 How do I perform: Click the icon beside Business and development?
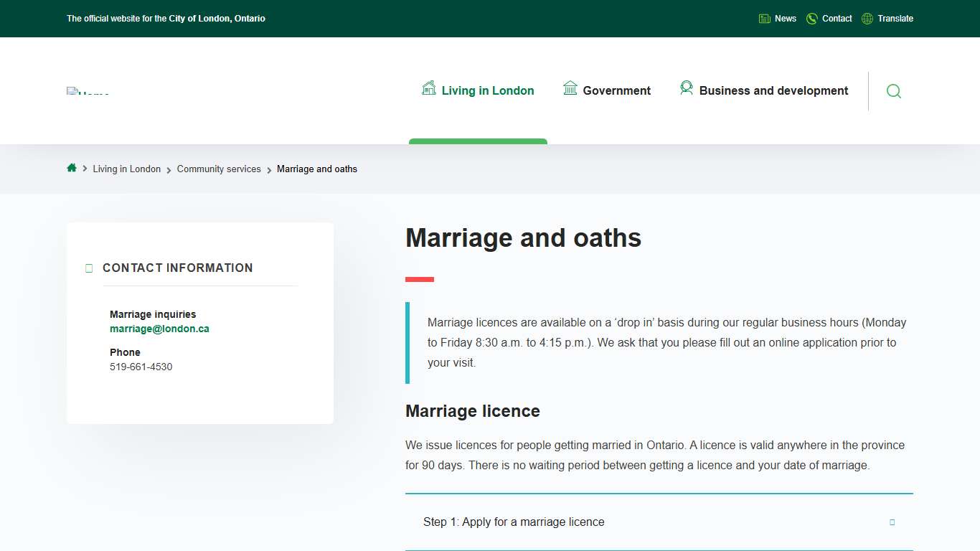pos(687,88)
